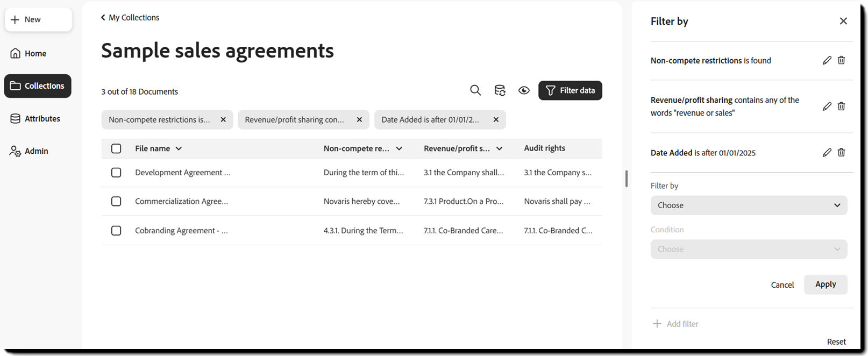Edit the Revenue/profit sharing filter
This screenshot has width=868, height=356.
827,106
